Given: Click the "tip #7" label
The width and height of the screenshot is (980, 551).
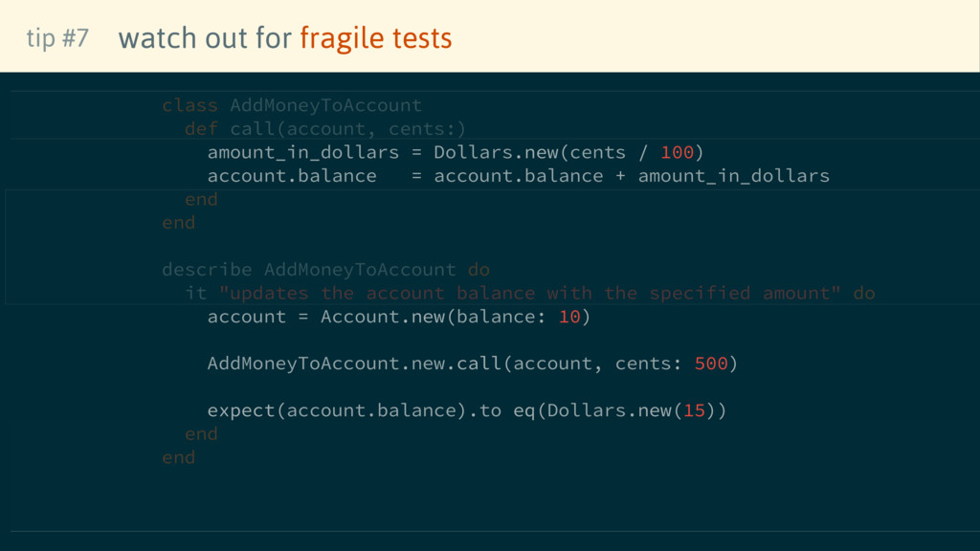Looking at the screenshot, I should pos(57,38).
